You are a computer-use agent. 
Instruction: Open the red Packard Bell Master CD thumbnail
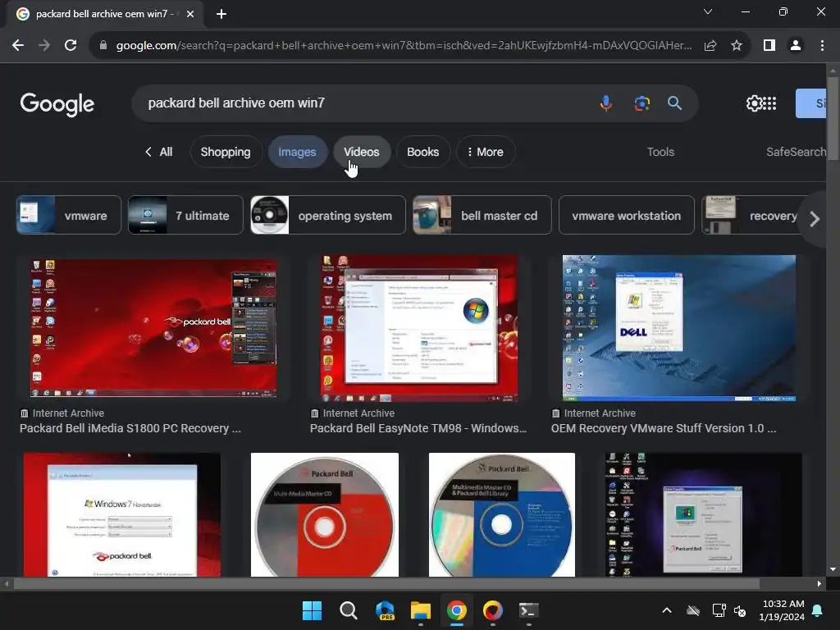click(x=325, y=515)
